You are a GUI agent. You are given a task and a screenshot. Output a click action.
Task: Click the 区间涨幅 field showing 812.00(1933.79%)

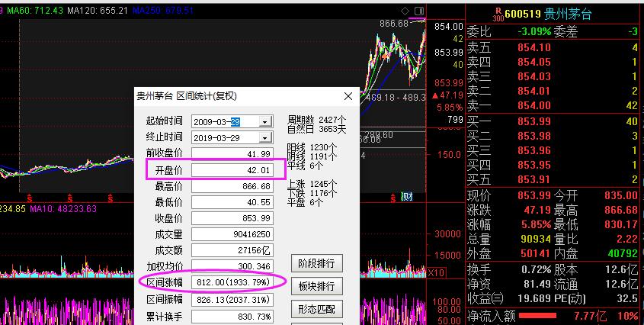(x=232, y=282)
